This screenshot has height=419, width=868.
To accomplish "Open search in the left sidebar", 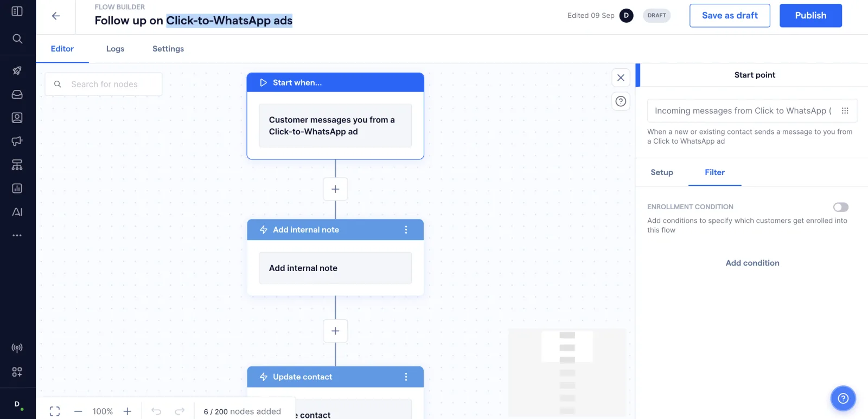I will pos(17,38).
